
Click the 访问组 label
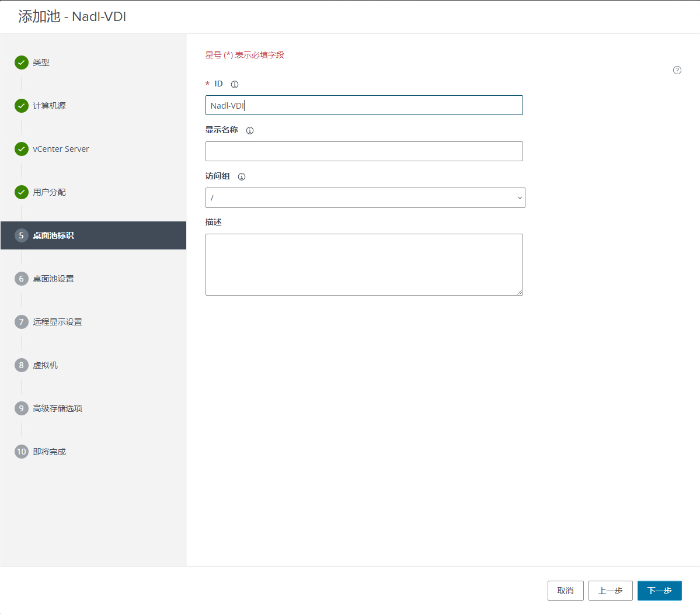[217, 176]
